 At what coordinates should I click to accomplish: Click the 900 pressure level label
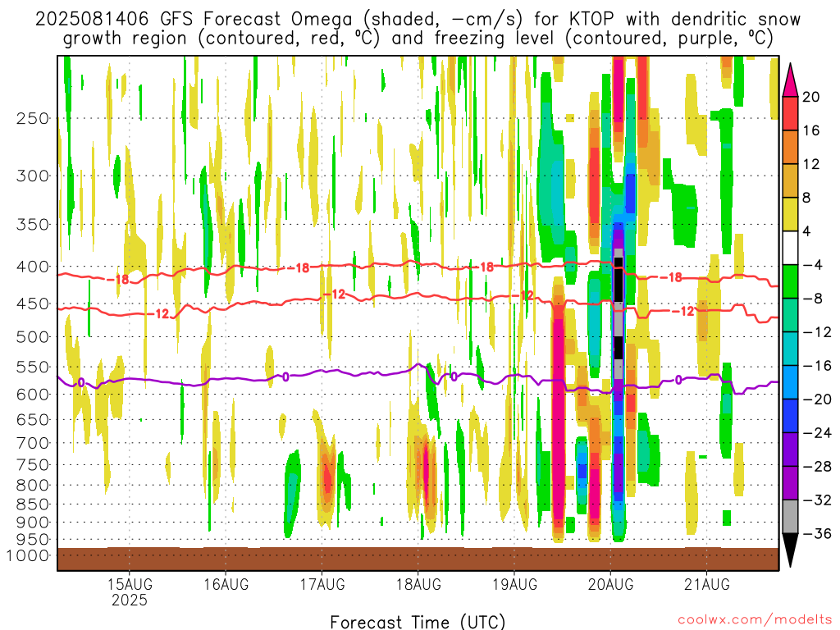(33, 522)
